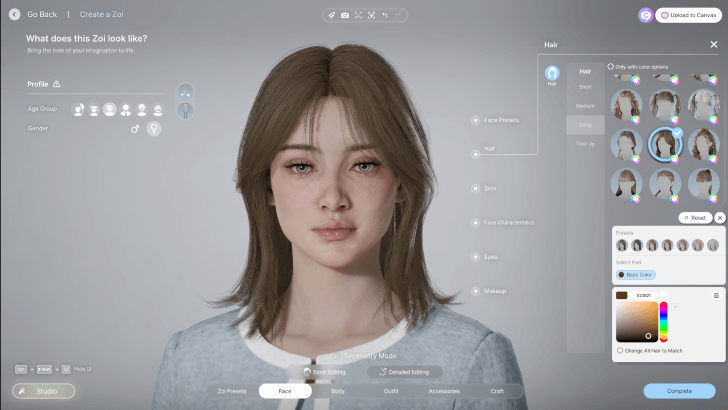
Task: Select the first hair color preset thumbnail
Action: (x=622, y=245)
